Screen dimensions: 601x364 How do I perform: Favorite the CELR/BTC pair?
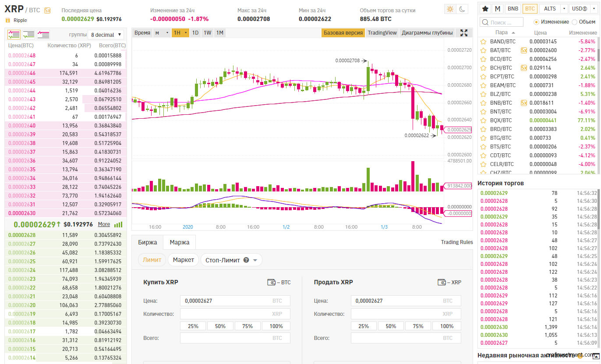[483, 164]
